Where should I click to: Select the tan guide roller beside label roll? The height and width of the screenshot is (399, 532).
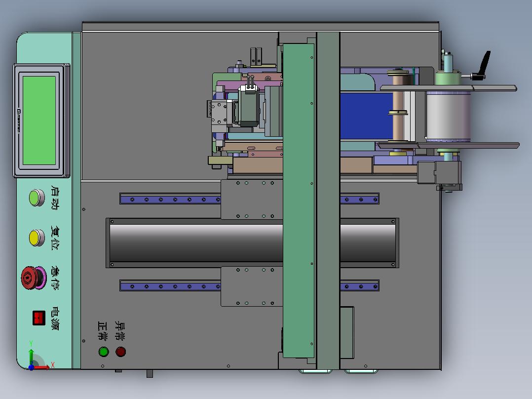pos(398,107)
